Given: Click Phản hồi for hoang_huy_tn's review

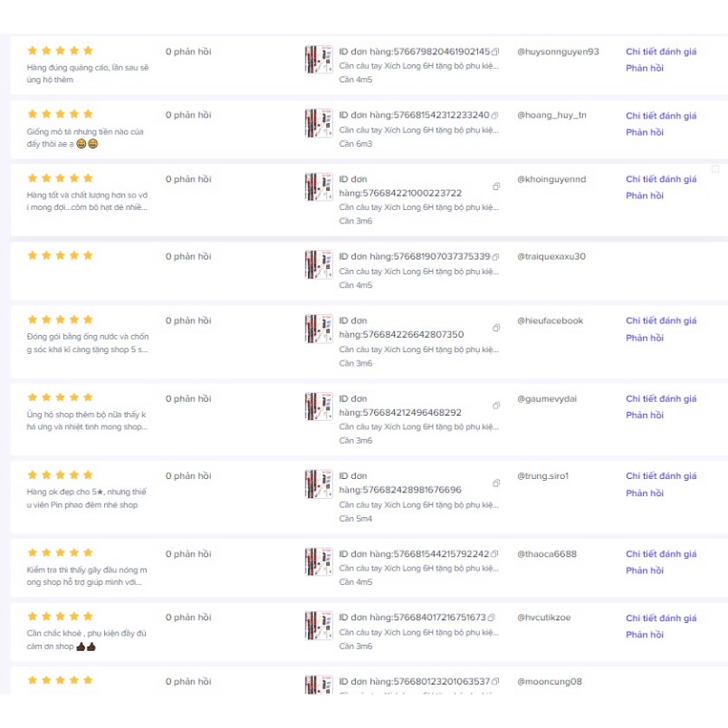Looking at the screenshot, I should tap(645, 132).
